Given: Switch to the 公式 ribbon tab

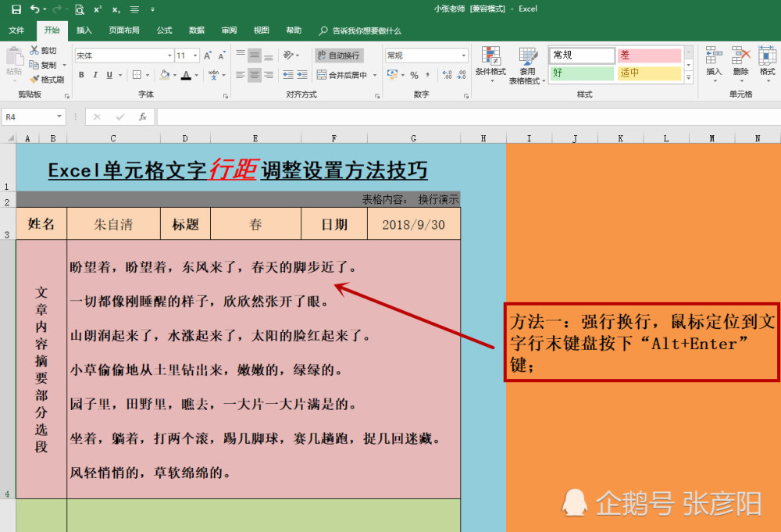Looking at the screenshot, I should [164, 30].
